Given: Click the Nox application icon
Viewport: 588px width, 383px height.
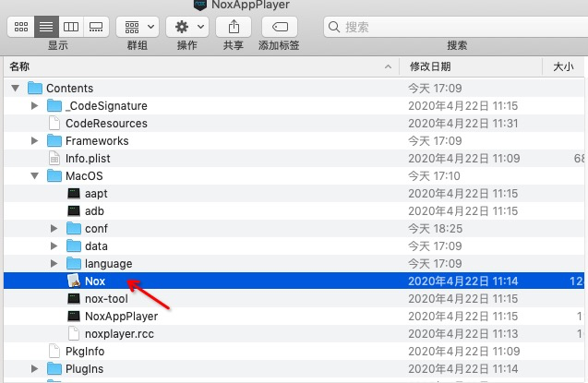Looking at the screenshot, I should click(x=74, y=281).
